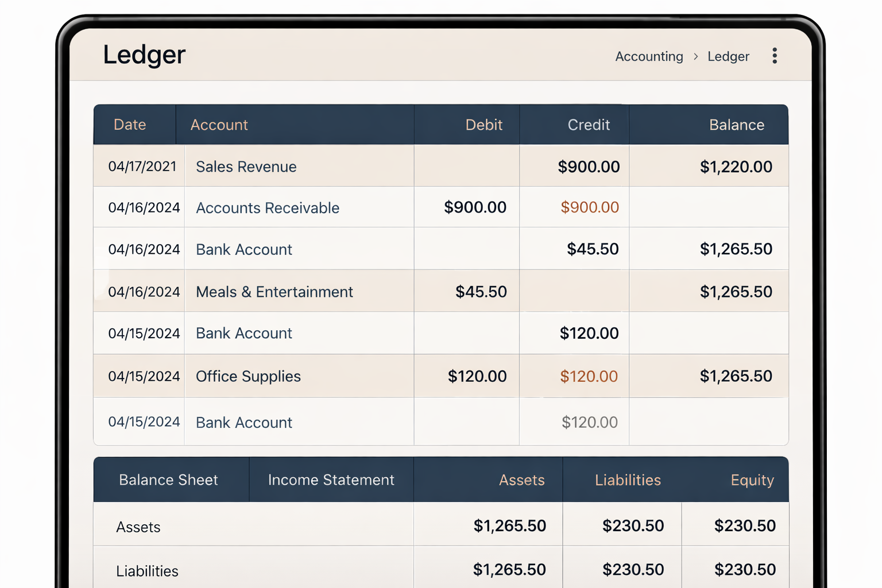882x588 pixels.
Task: Sort entries by the Credit column header
Action: point(589,125)
